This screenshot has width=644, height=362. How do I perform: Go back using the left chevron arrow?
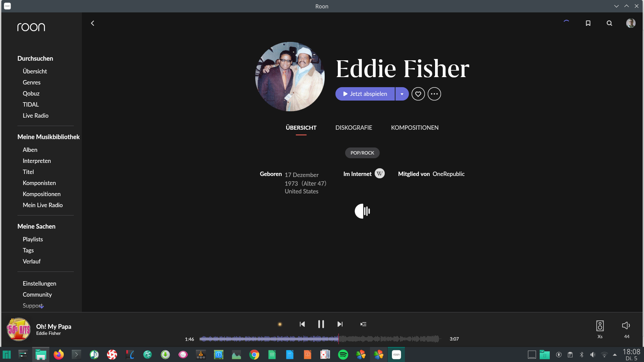(x=93, y=23)
